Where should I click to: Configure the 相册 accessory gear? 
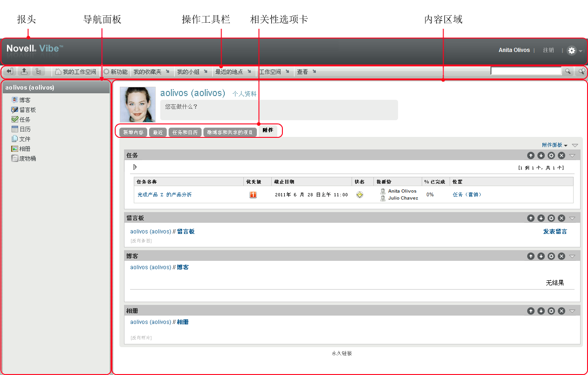pyautogui.click(x=551, y=311)
